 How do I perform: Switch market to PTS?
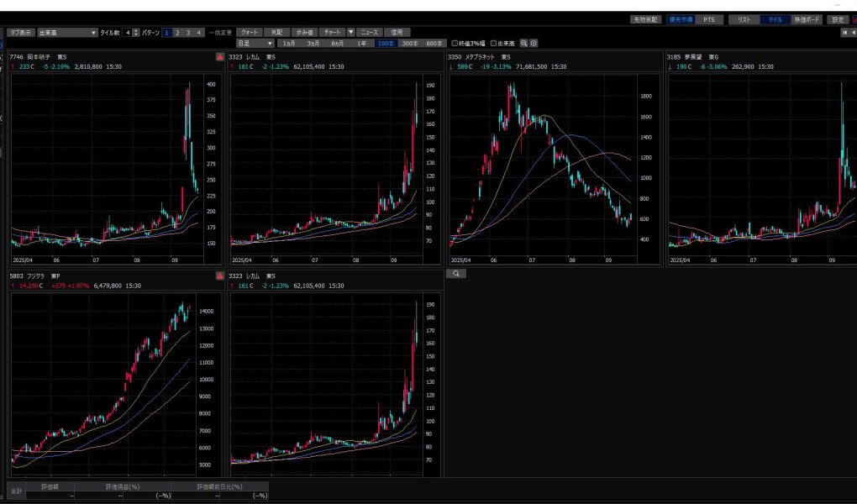pos(708,18)
